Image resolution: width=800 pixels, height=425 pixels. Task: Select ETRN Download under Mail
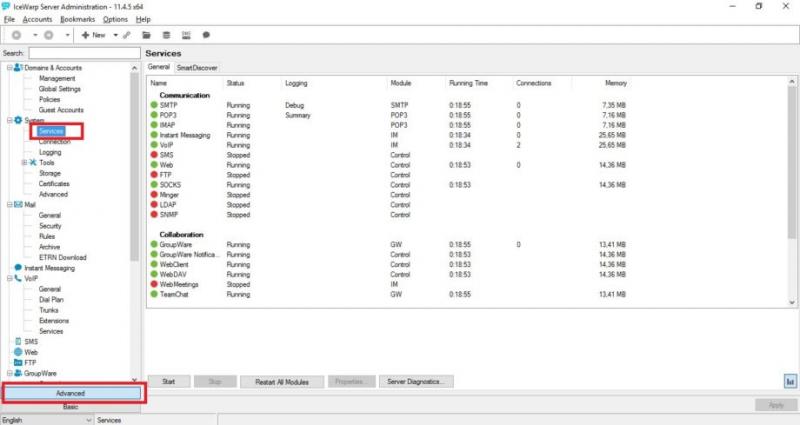click(63, 257)
